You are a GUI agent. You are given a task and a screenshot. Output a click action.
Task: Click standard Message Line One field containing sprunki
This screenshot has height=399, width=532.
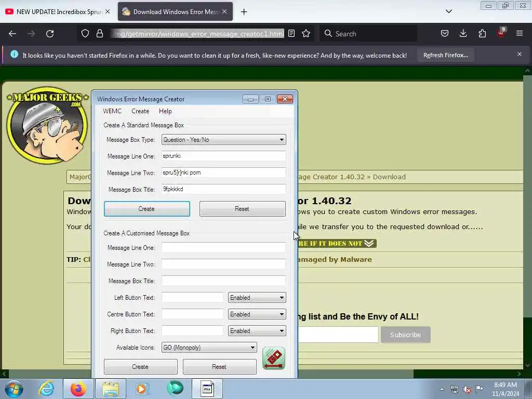pos(223,156)
